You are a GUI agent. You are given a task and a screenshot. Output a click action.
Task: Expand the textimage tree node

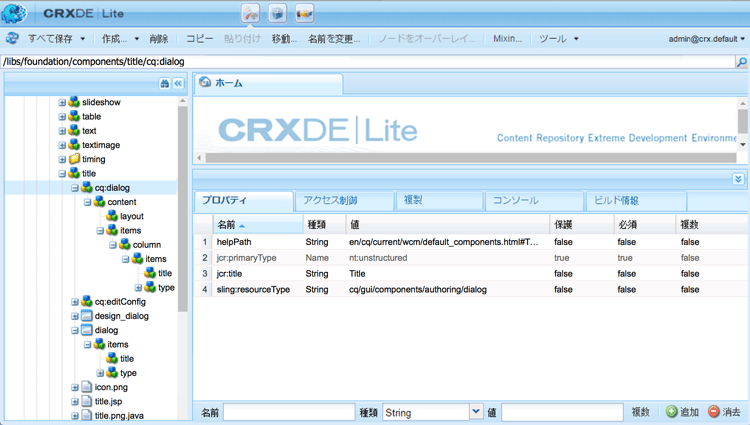(x=62, y=145)
